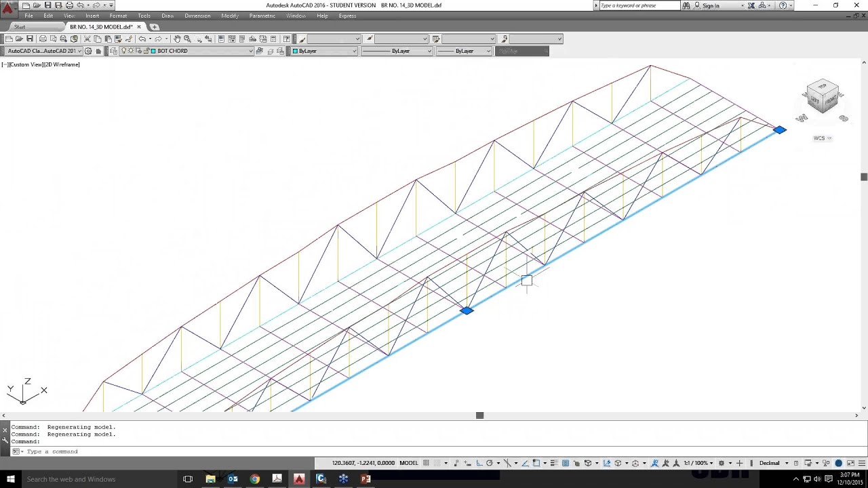The height and width of the screenshot is (488, 868).
Task: Click the Save icon in the Standard toolbar
Action: pyautogui.click(x=30, y=39)
